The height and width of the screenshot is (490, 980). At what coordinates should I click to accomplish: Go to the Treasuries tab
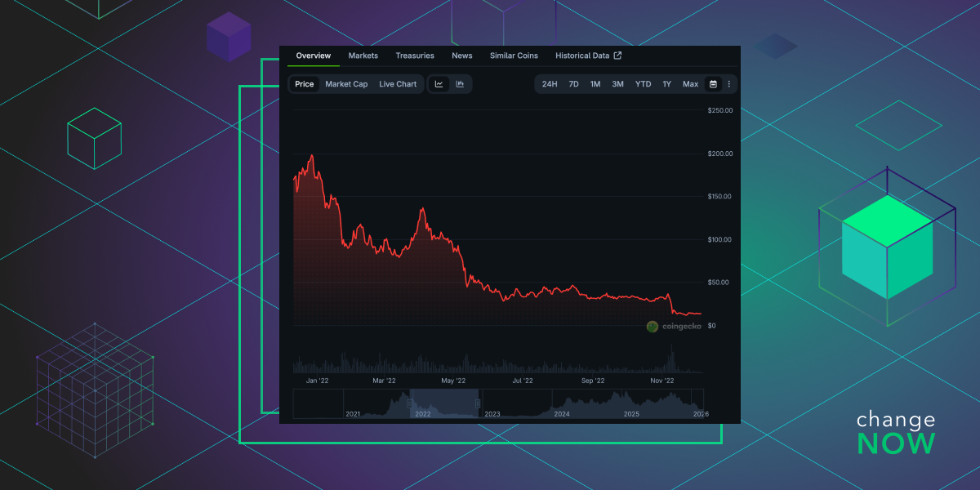[x=415, y=56]
